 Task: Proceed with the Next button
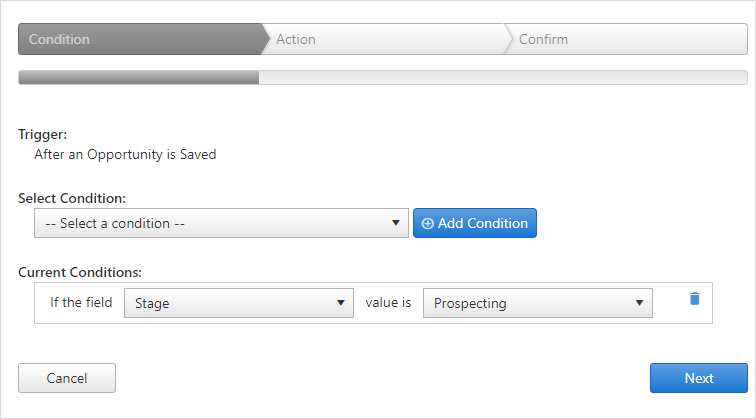[x=699, y=378]
